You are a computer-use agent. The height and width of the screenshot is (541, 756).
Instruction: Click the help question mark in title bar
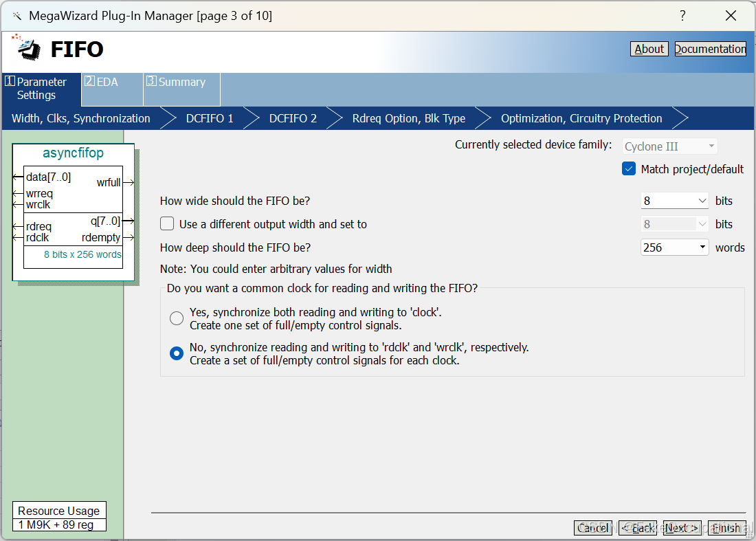tap(682, 15)
